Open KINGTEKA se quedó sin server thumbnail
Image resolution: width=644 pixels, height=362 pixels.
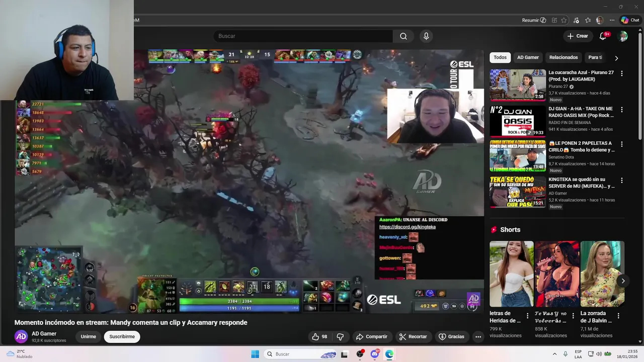(518, 192)
